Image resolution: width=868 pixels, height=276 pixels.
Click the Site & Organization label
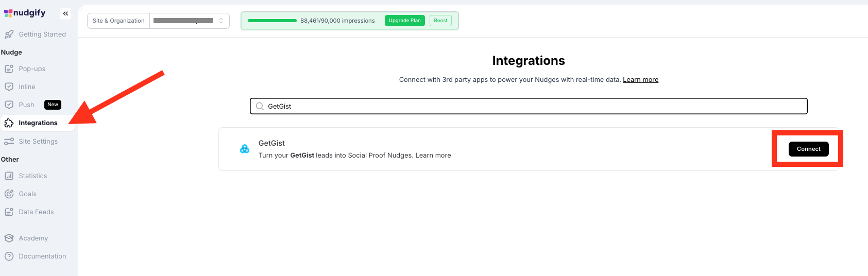pos(118,21)
